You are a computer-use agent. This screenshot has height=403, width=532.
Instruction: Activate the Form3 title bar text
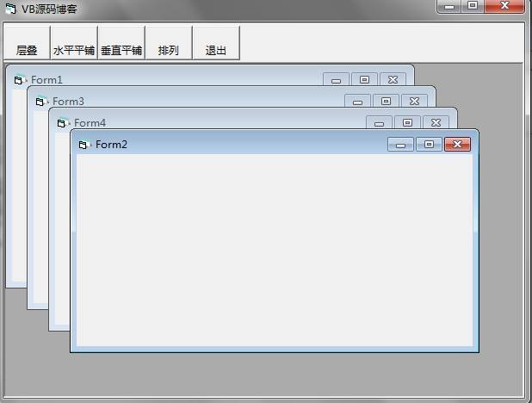click(68, 102)
